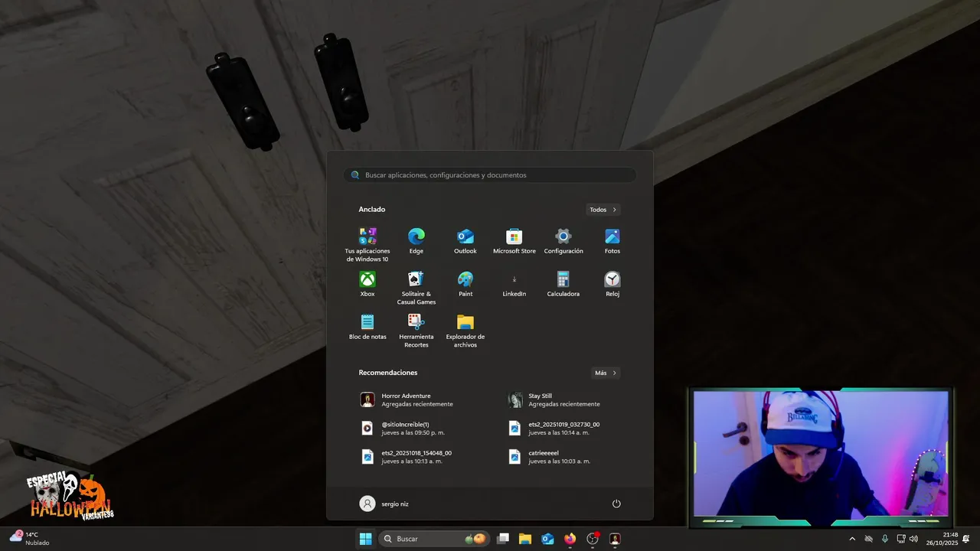The image size is (980, 551).
Task: Open the sergio niz user account menu
Action: [x=384, y=504]
